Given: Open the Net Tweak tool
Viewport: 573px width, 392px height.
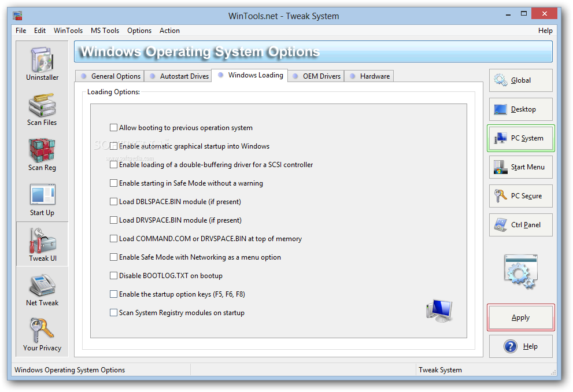Looking at the screenshot, I should [x=42, y=290].
